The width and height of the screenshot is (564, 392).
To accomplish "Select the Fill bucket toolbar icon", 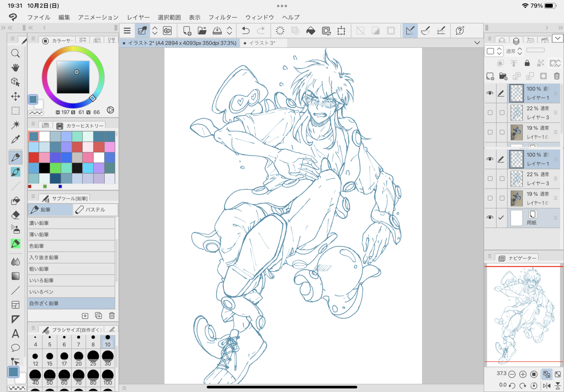I will click(x=311, y=31).
